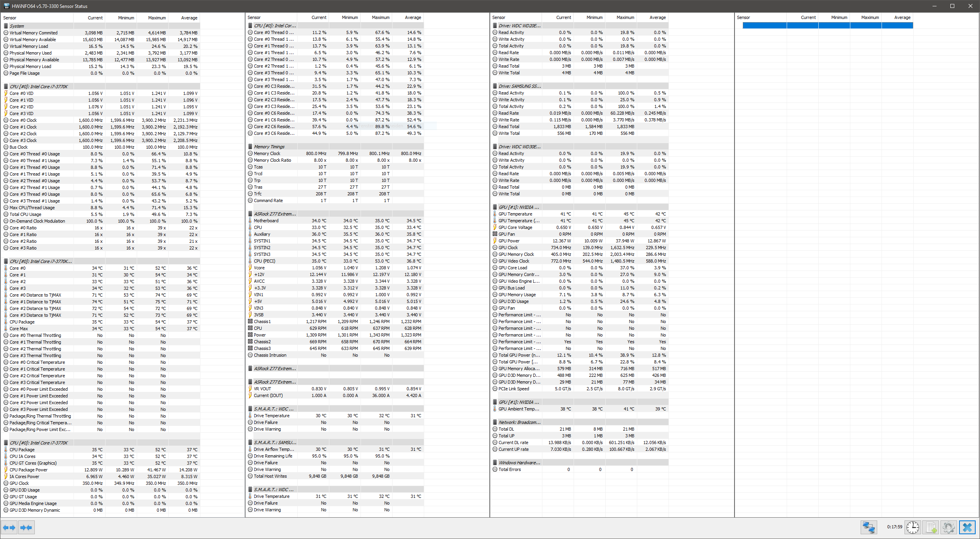Screen dimensions: 980x539
Task: Click the expand columns arrows button
Action: pyautogui.click(x=9, y=527)
